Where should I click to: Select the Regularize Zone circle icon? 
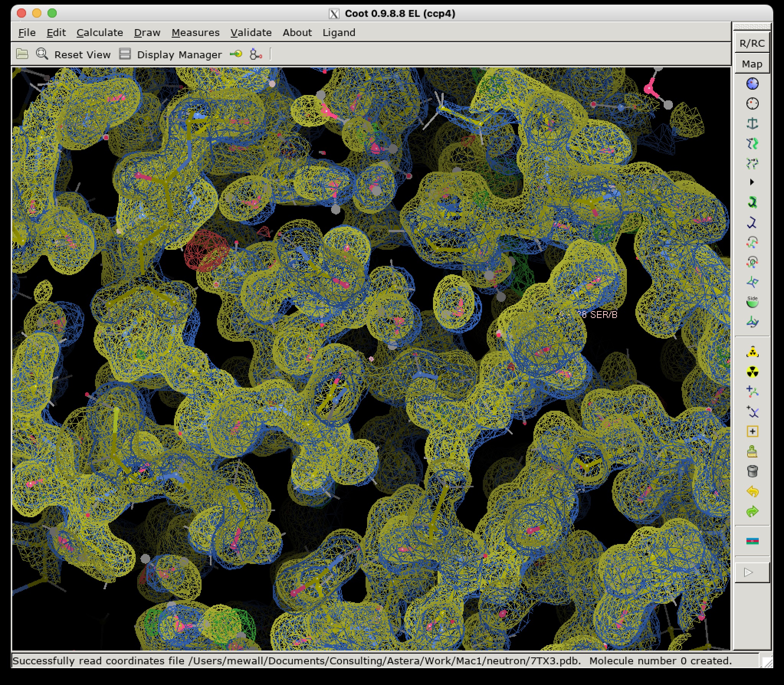(752, 103)
